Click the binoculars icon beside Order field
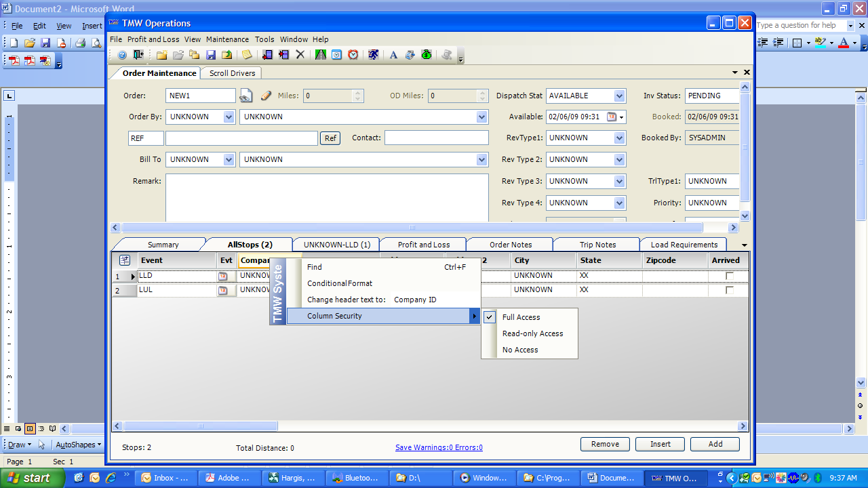This screenshot has height=488, width=868. pyautogui.click(x=246, y=96)
